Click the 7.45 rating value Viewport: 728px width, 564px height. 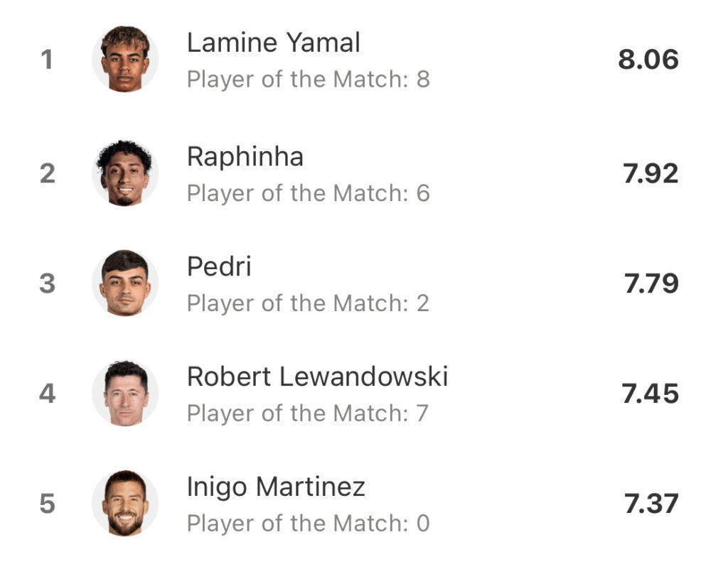click(650, 394)
